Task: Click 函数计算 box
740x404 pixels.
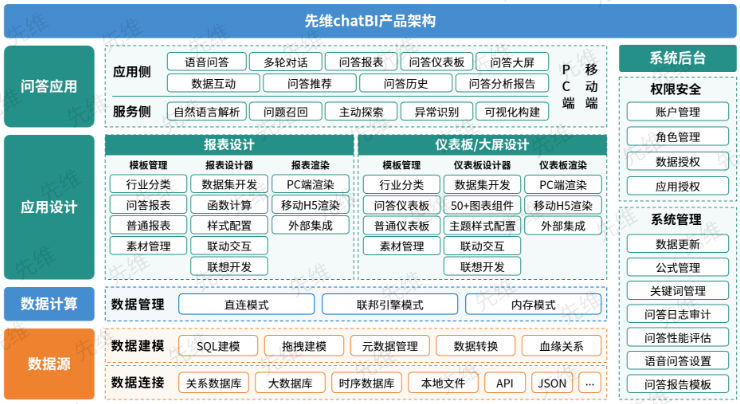Action: (229, 205)
